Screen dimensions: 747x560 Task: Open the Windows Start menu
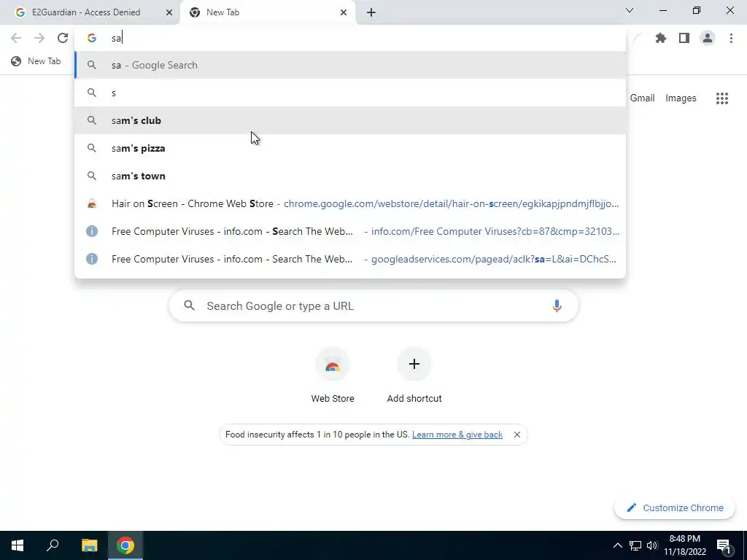(x=18, y=545)
